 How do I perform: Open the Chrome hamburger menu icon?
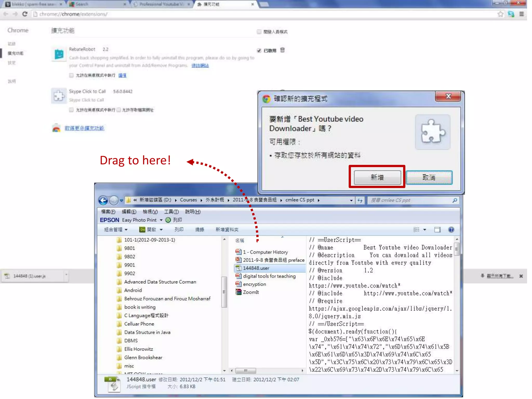tap(521, 14)
